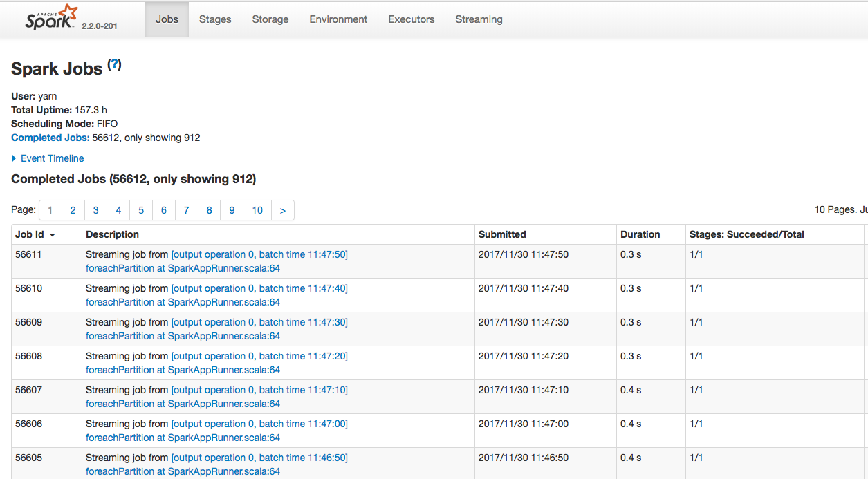Image resolution: width=868 pixels, height=479 pixels.
Task: Switch to the Storage tab
Action: 270,19
